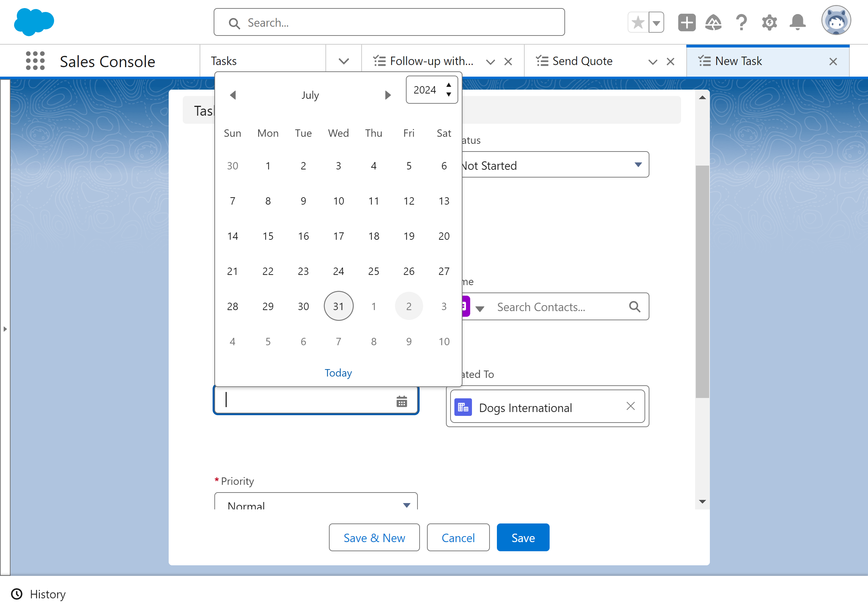Go to next month in calendar

[x=388, y=95]
